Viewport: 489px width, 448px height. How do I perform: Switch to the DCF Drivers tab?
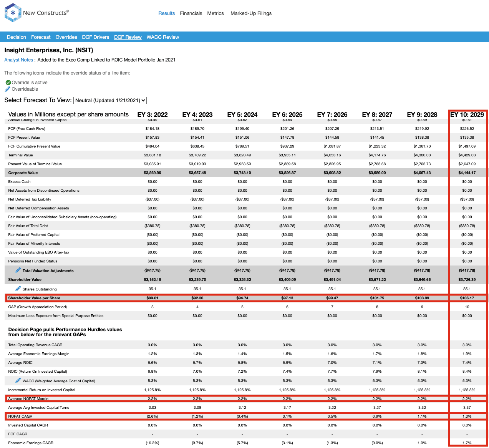tap(95, 37)
